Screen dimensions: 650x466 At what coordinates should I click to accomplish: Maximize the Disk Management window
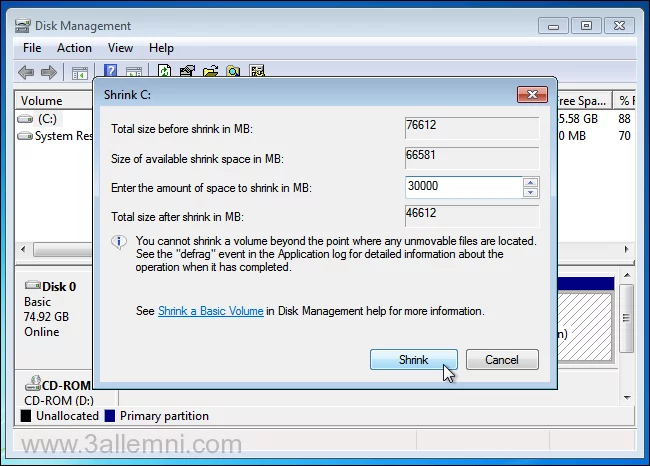click(x=586, y=26)
